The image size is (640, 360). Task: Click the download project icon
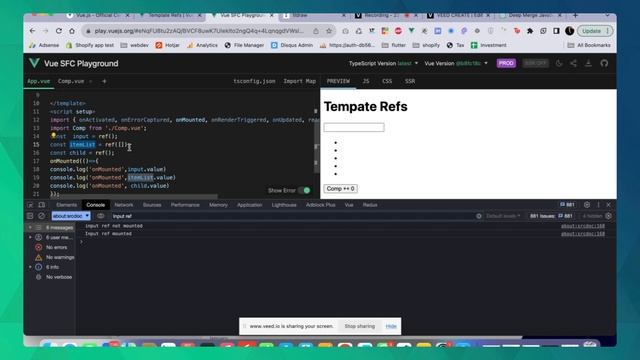[x=589, y=63]
